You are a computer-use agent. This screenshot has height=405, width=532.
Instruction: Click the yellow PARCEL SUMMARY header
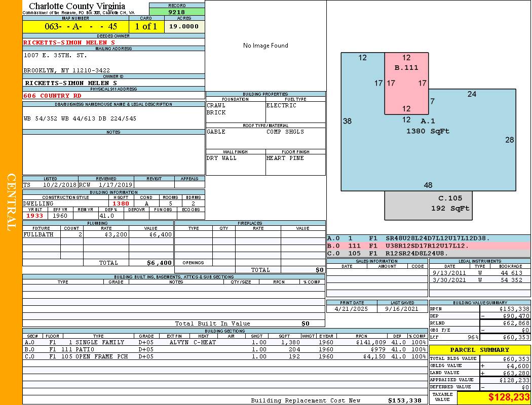click(479, 350)
